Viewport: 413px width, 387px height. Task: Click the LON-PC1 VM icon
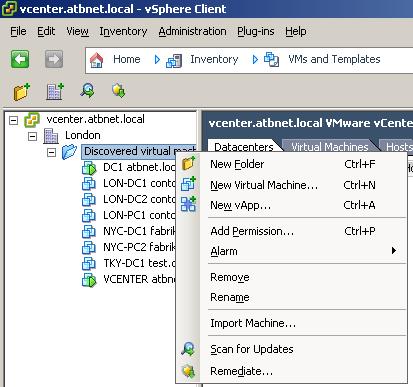pos(89,216)
